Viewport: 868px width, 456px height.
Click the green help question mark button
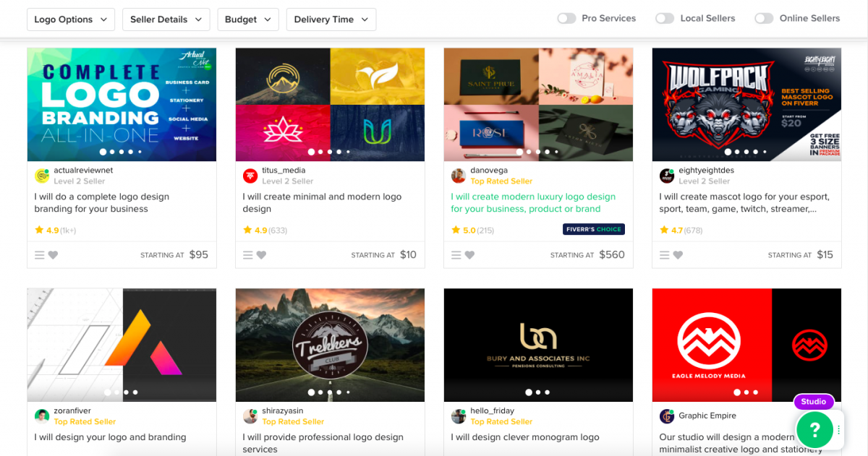(814, 430)
